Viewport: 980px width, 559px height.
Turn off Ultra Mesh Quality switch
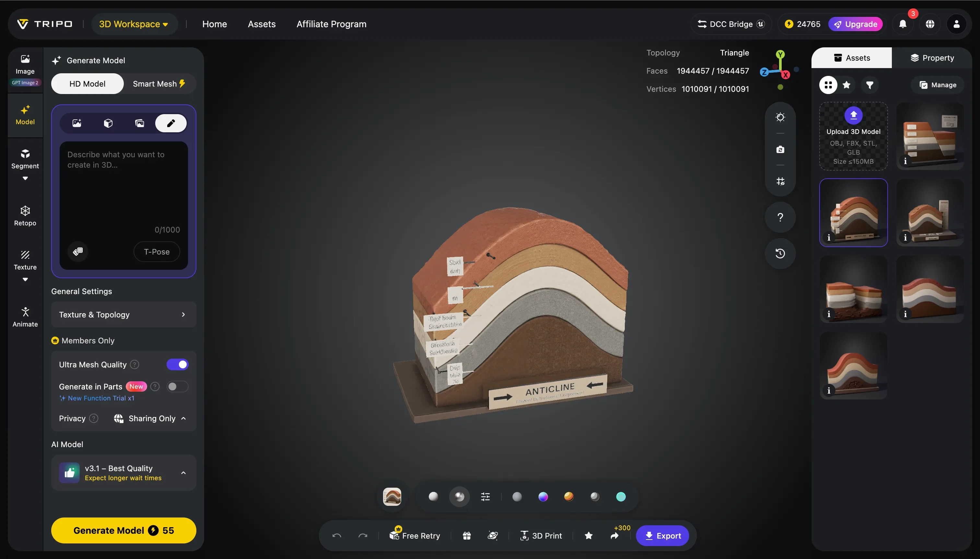(177, 364)
